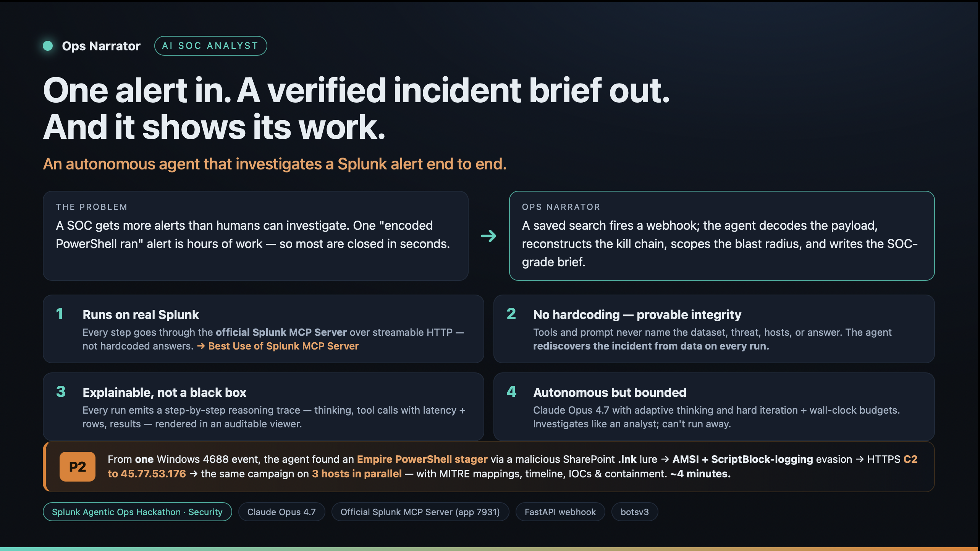Click the "FastAPI webhook" tag pill
The image size is (980, 551).
pos(560,512)
